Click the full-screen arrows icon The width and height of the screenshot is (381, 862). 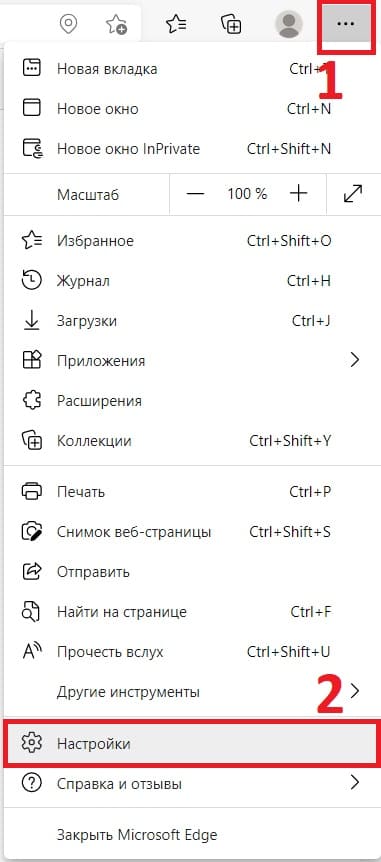pos(352,194)
